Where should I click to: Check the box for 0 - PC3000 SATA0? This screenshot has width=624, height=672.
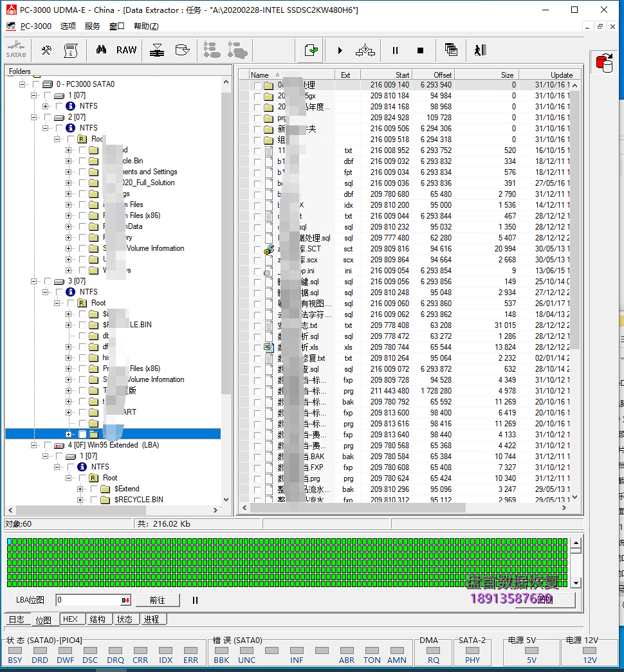pyautogui.click(x=36, y=84)
